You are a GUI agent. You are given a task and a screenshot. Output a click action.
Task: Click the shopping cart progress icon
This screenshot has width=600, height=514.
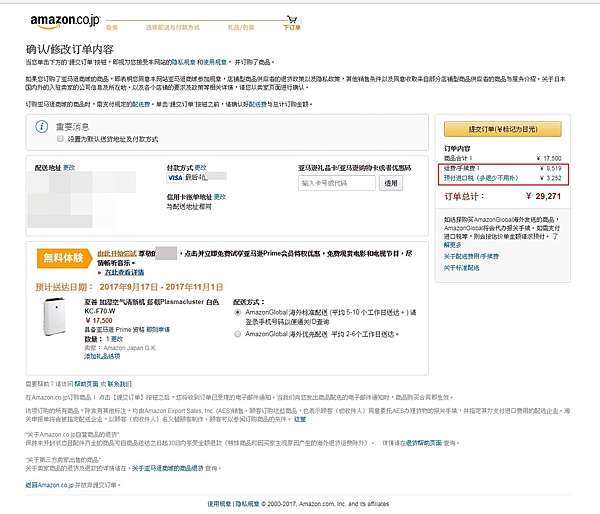292,19
